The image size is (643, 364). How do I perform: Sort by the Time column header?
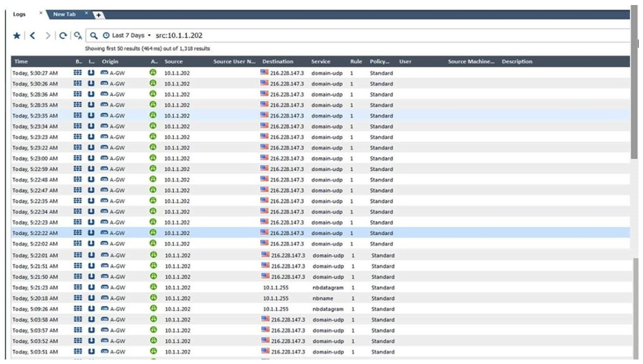coord(21,62)
